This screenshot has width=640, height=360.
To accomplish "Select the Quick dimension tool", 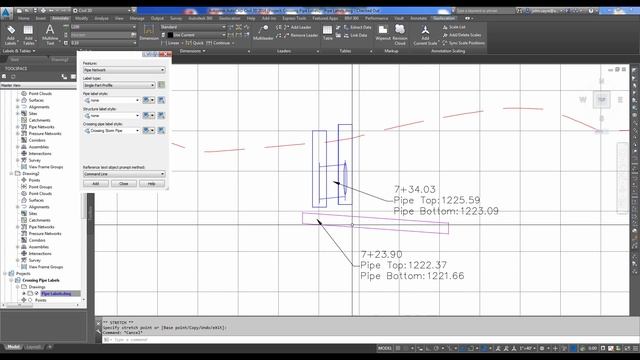I will pyautogui.click(x=195, y=43).
